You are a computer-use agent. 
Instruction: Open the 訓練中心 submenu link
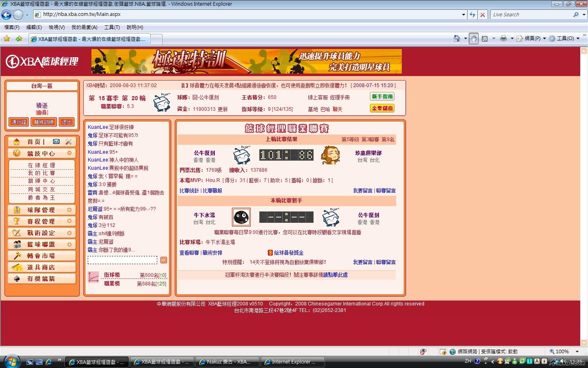coord(42,181)
